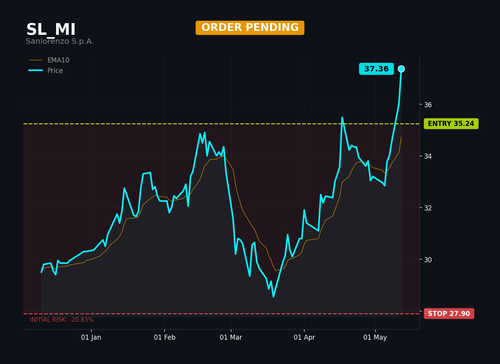The image size is (500, 364).
Task: Click the ORDER PENDING status badge
Action: tap(250, 28)
